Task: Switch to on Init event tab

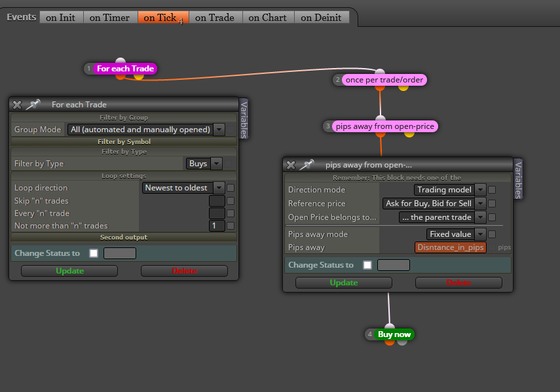Action: [61, 17]
